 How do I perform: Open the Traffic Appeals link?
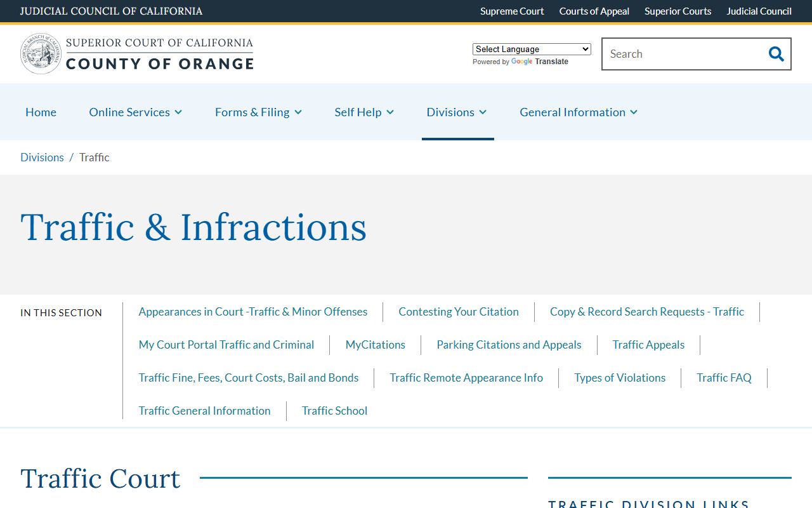click(648, 345)
